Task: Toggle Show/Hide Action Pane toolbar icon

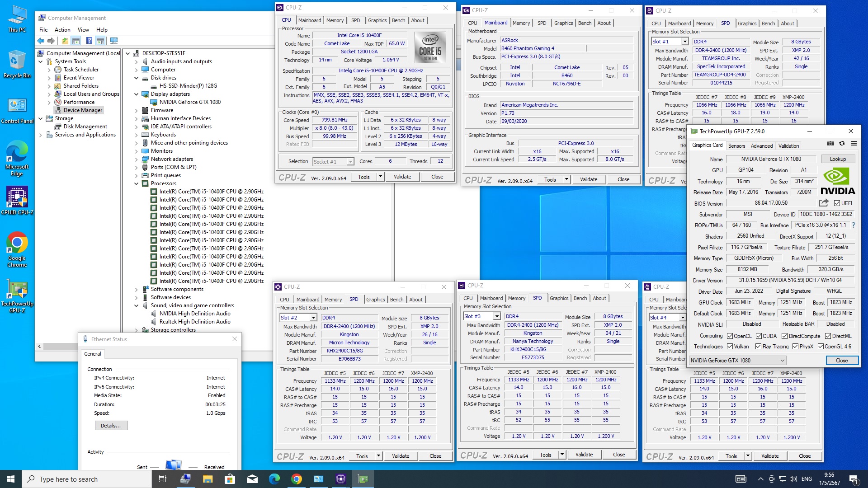Action: pyautogui.click(x=100, y=41)
